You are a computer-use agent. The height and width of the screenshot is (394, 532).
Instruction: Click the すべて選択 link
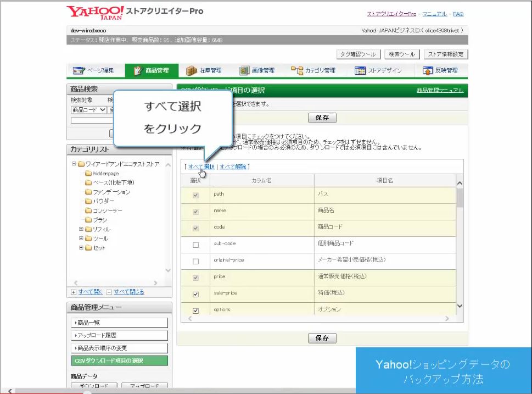pyautogui.click(x=201, y=167)
